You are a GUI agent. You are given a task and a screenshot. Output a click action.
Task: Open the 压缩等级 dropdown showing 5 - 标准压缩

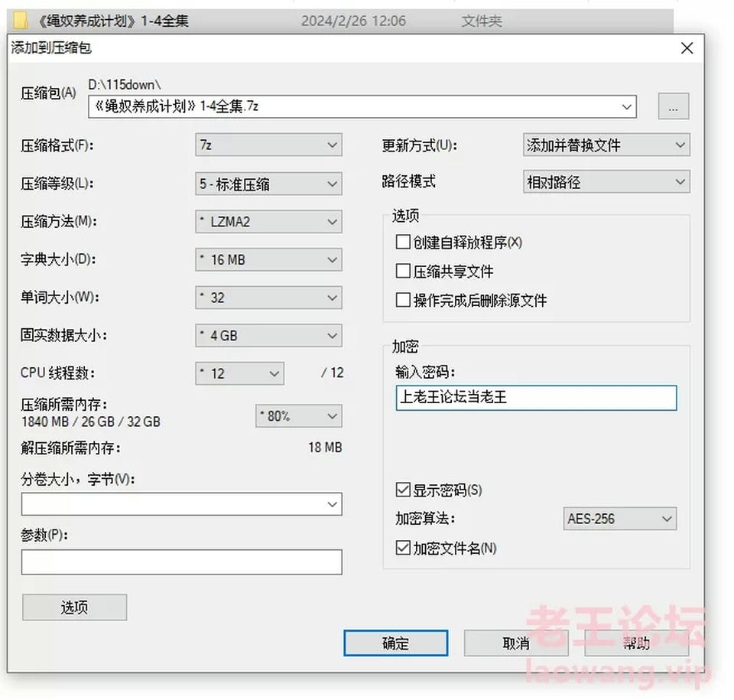[x=268, y=184]
